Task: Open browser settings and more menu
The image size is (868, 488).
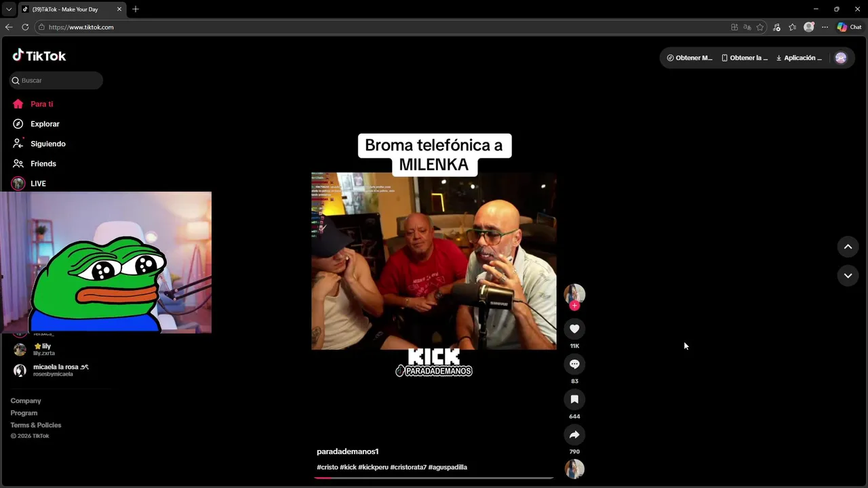Action: [x=825, y=27]
